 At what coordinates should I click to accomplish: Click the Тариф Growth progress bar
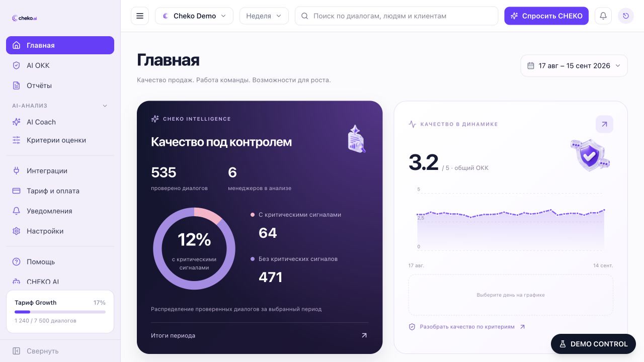[60, 312]
